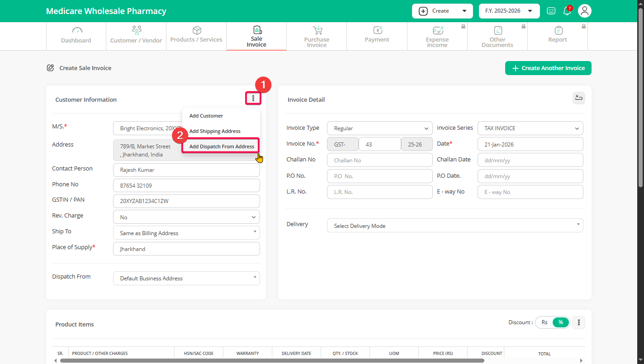Select Add Dispatch From Address menu item
Image resolution: width=644 pixels, height=364 pixels.
click(222, 147)
